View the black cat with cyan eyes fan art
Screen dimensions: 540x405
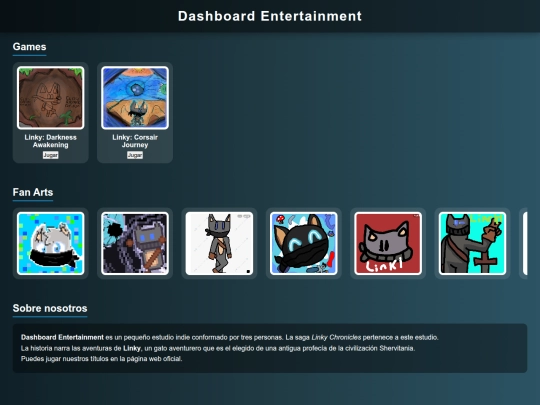(304, 243)
